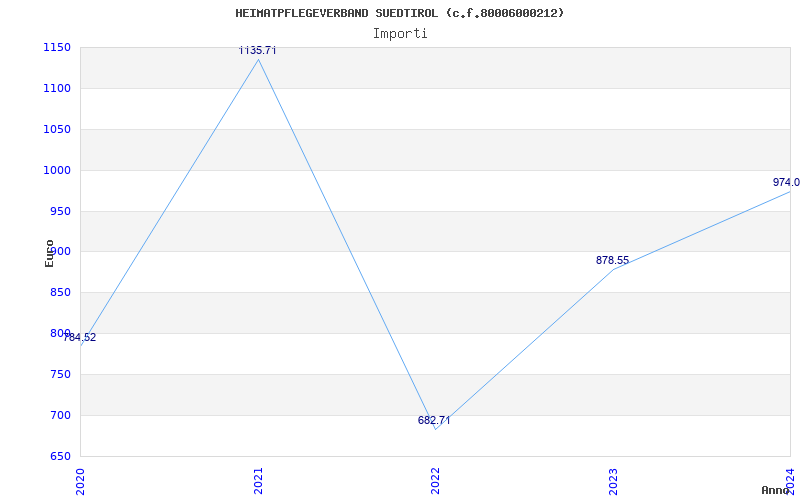The image size is (800, 500).
Task: Click the 2020 x-axis label
Action: coord(80,480)
